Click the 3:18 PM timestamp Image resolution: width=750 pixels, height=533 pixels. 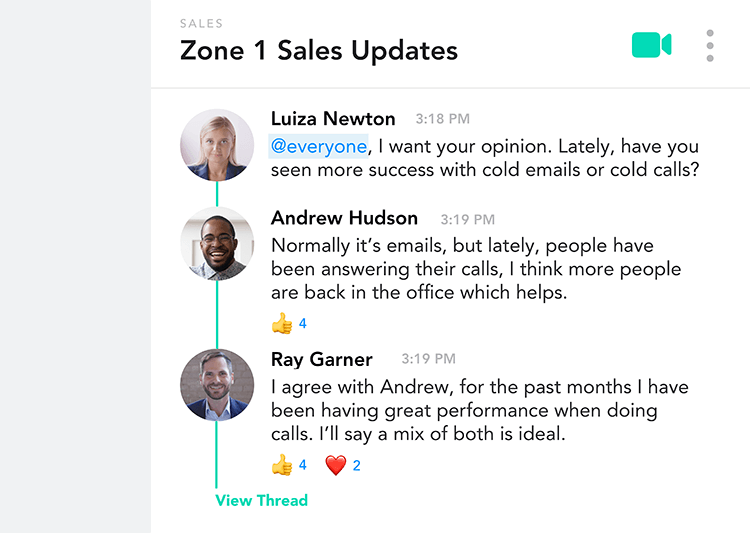442,119
